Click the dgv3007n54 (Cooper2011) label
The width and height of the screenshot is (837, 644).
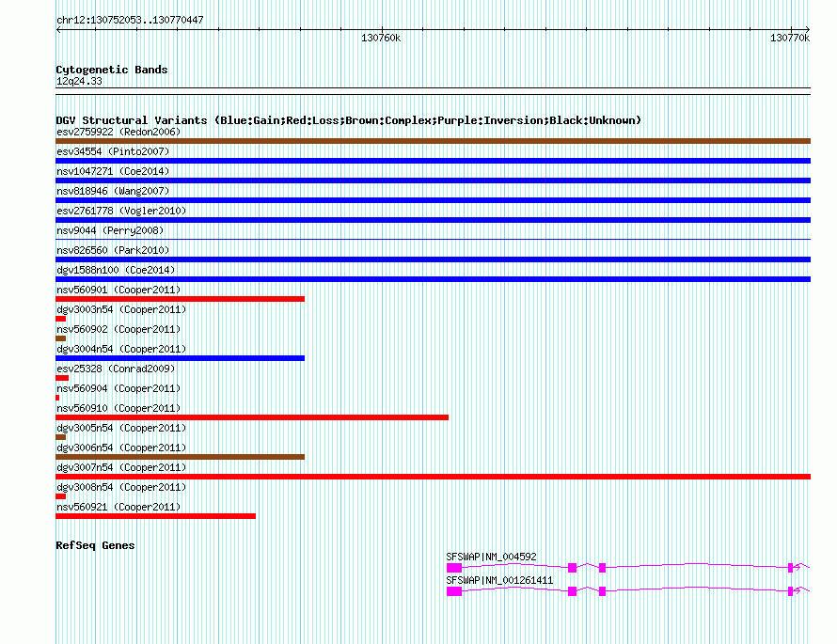point(121,467)
